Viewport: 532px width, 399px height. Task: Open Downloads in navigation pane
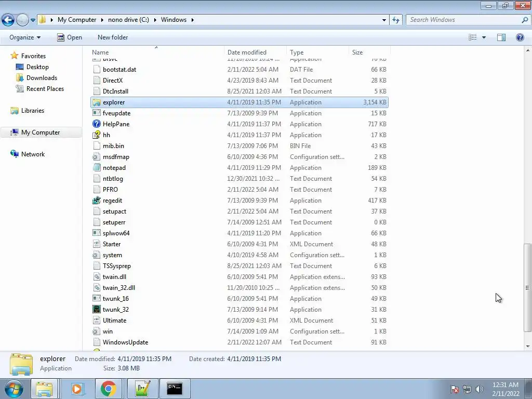click(42, 78)
